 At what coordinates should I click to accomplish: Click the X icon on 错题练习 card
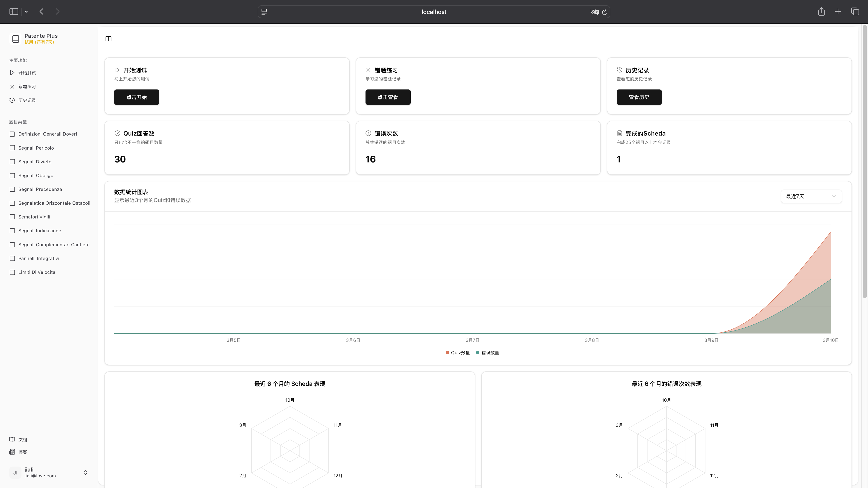click(368, 70)
